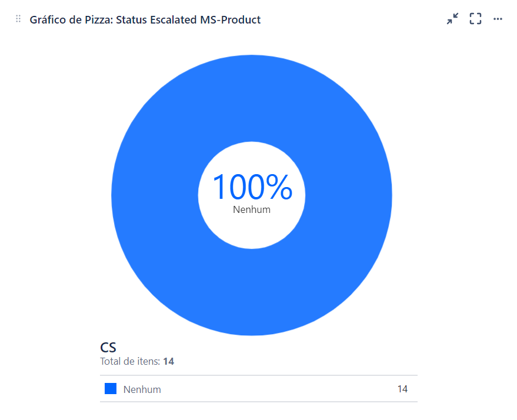Click the divider line above the legend row

pos(259,375)
